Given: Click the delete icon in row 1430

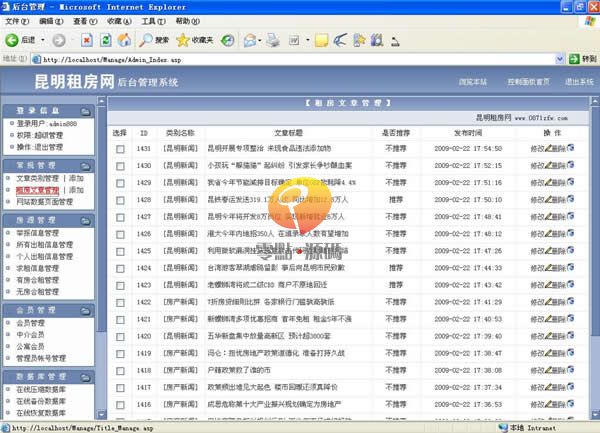Looking at the screenshot, I should pyautogui.click(x=570, y=165).
